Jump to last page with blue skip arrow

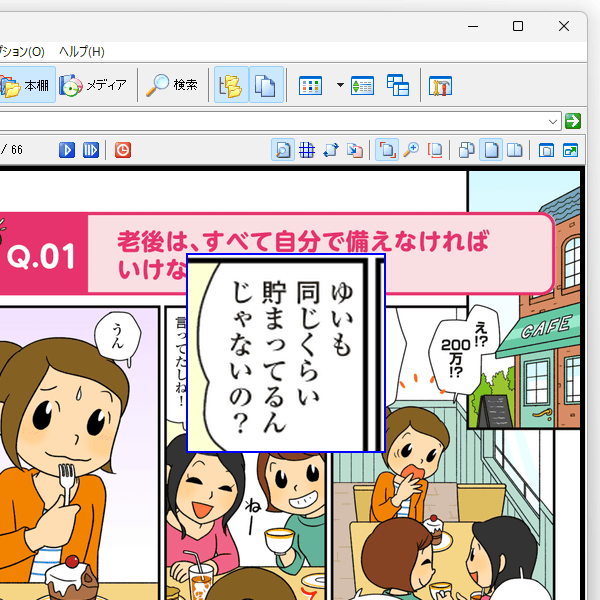[91, 150]
